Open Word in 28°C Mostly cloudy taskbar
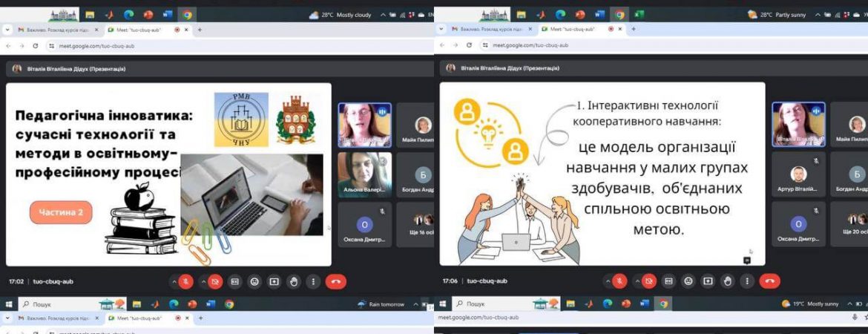Screen dimensions: 868x334 168,15
